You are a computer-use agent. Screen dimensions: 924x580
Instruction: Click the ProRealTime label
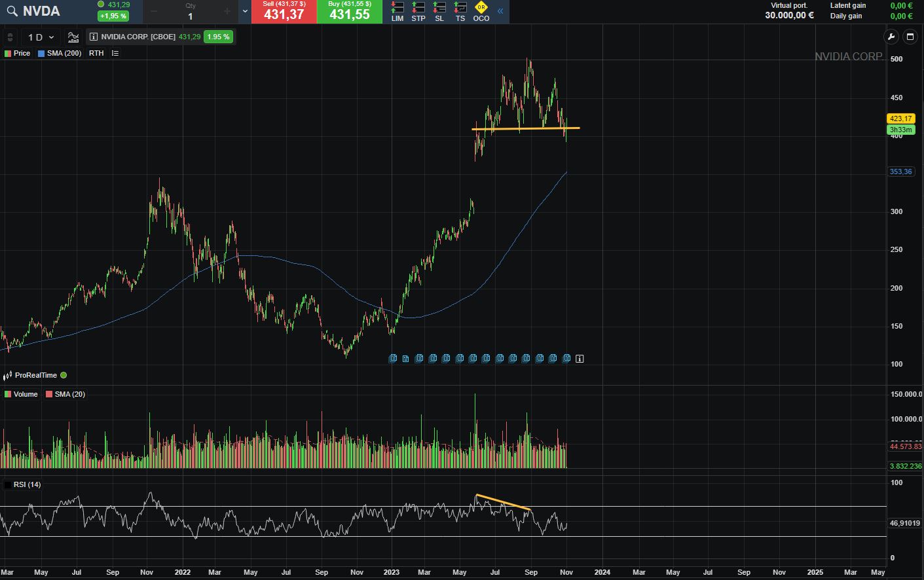[36, 375]
